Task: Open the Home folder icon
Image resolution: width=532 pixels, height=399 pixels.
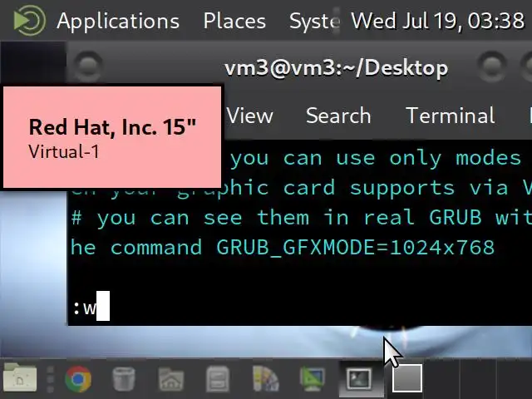Action: pos(171,379)
